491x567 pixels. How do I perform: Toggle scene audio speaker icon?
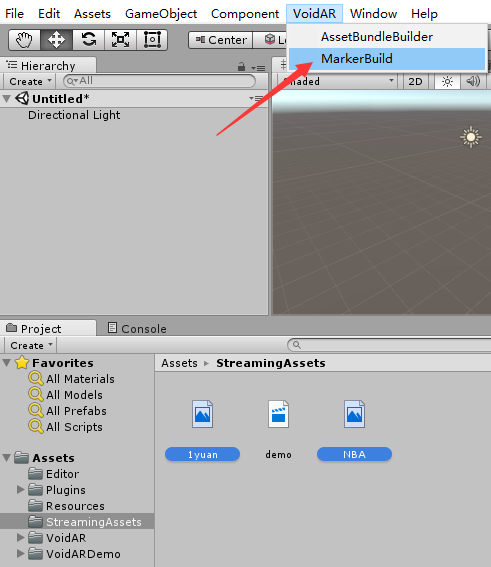tap(473, 82)
